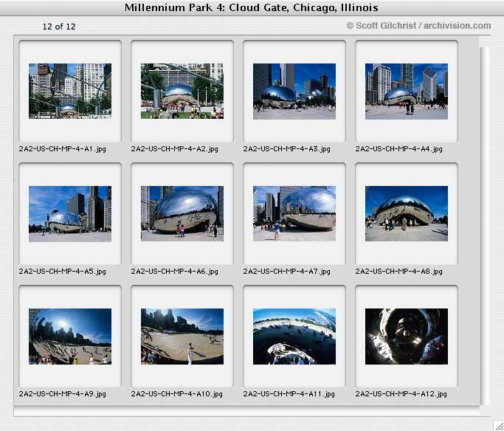Screen dimensions: 504x431
Task: Click the vertical scrollbar of the thumbnail grid
Action: click(484, 225)
